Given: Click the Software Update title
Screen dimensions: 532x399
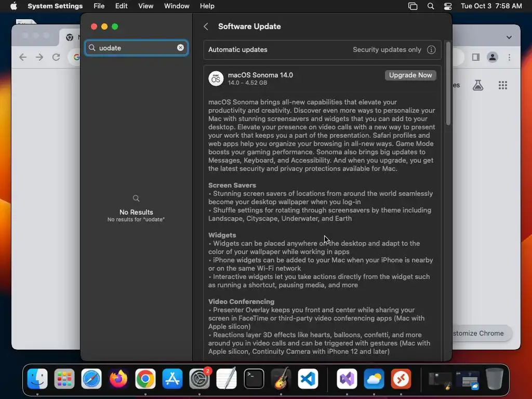Looking at the screenshot, I should pyautogui.click(x=249, y=26).
